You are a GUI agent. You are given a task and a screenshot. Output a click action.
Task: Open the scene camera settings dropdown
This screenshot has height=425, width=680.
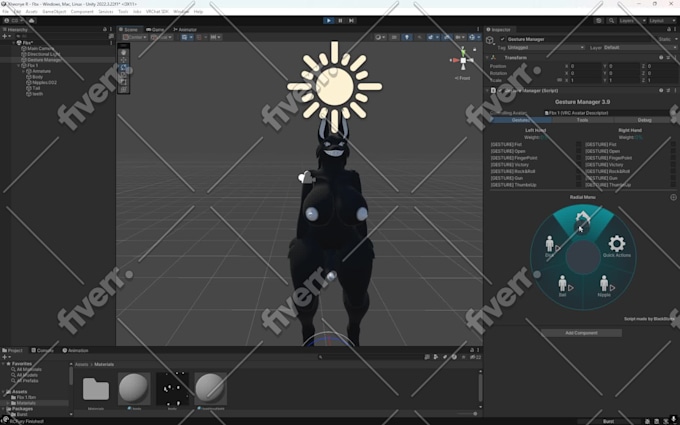[460, 37]
